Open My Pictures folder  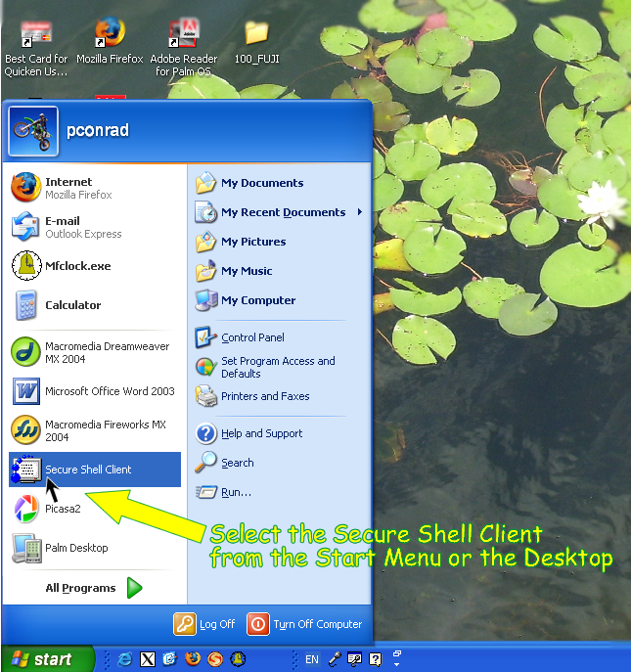(280, 242)
